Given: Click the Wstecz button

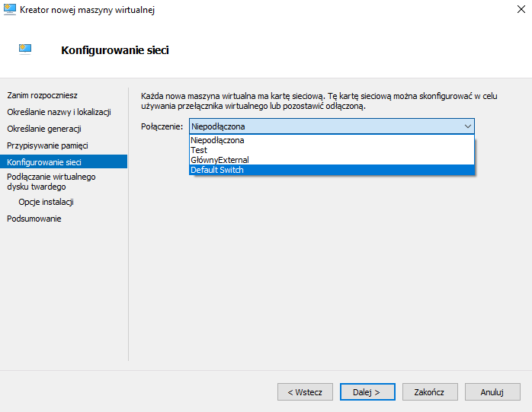Looking at the screenshot, I should [x=305, y=392].
